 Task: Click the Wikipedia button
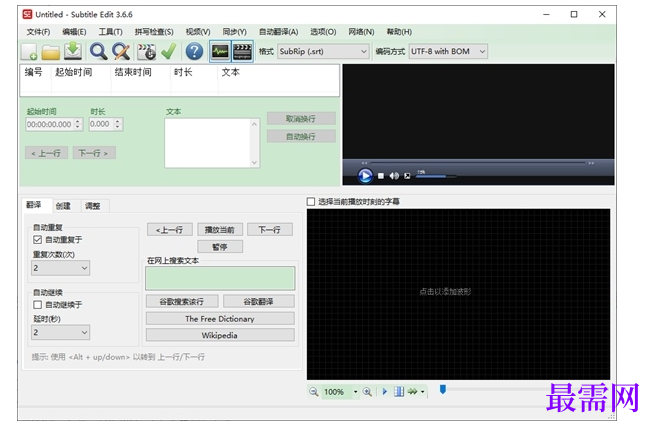220,335
